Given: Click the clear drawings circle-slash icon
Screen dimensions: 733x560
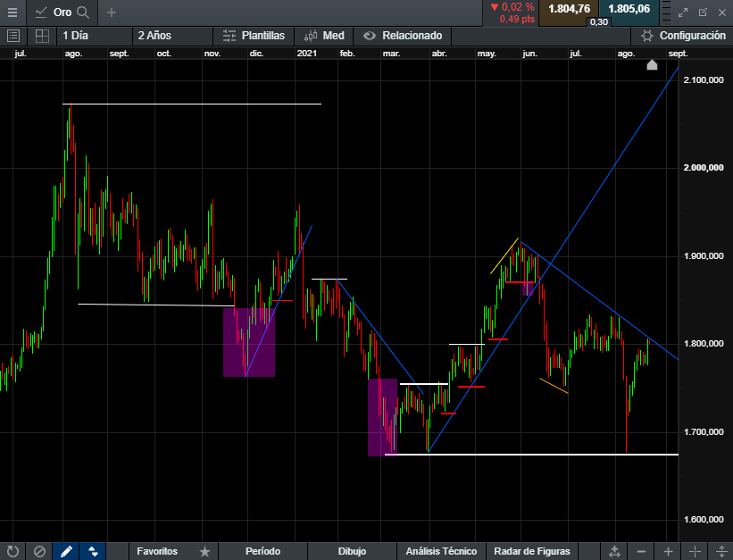Looking at the screenshot, I should click(x=39, y=552).
